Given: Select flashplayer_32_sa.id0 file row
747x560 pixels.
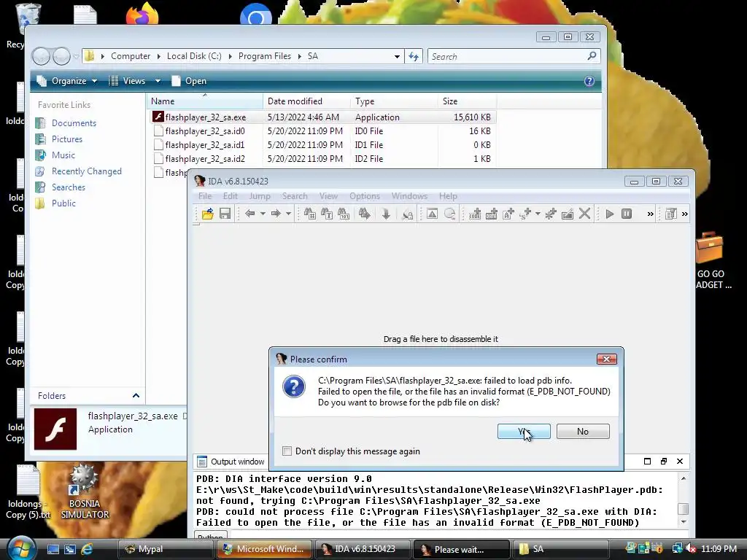Looking at the screenshot, I should (x=323, y=131).
